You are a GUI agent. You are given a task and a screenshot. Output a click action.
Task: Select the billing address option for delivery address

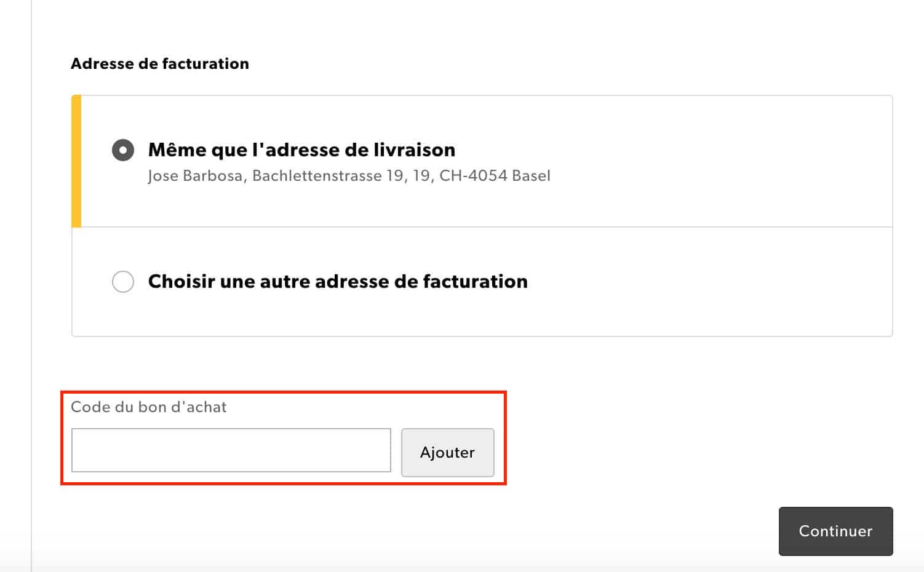click(x=122, y=149)
